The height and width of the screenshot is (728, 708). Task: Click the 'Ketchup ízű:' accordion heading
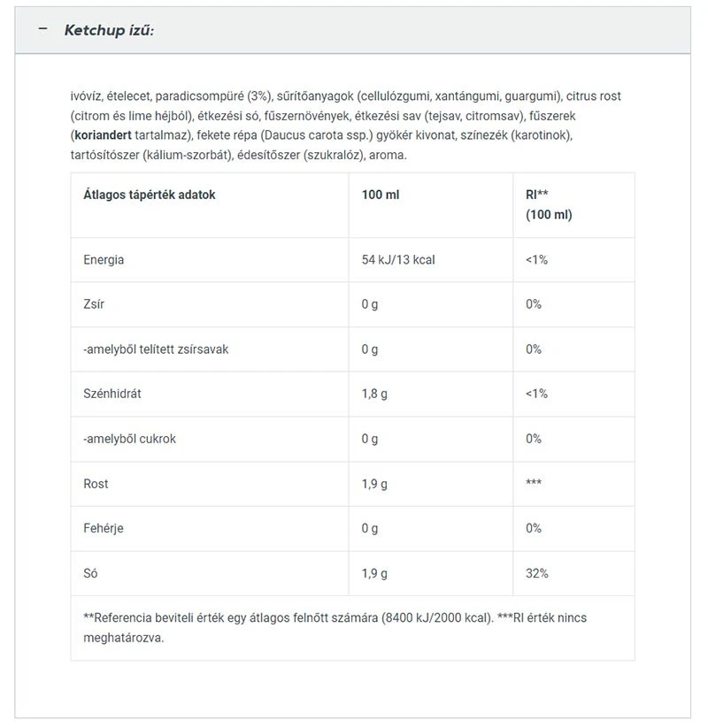(109, 30)
